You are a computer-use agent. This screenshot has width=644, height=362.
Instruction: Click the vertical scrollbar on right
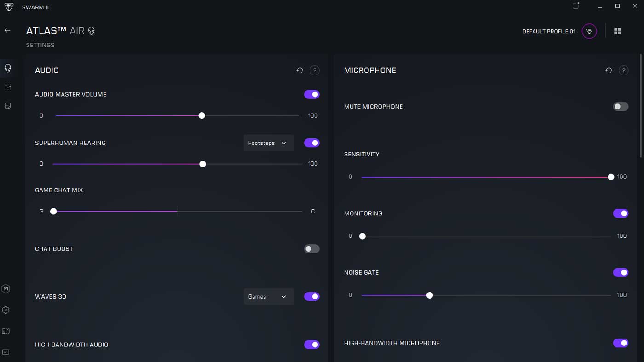(x=641, y=106)
